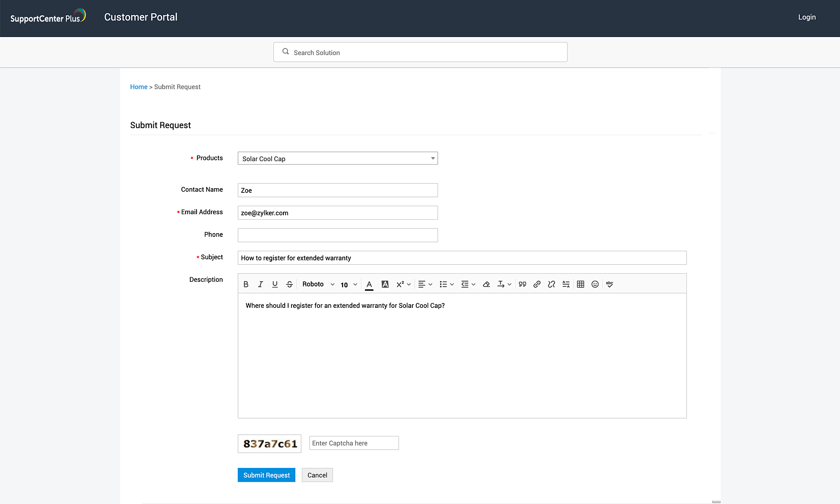
Task: Insert a link with the link icon
Action: pos(537,284)
